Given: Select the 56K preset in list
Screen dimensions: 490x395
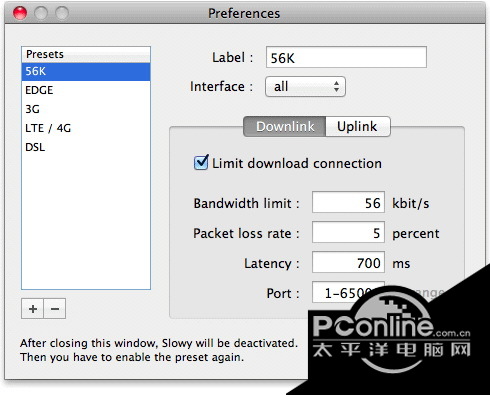Looking at the screenshot, I should (x=86, y=71).
